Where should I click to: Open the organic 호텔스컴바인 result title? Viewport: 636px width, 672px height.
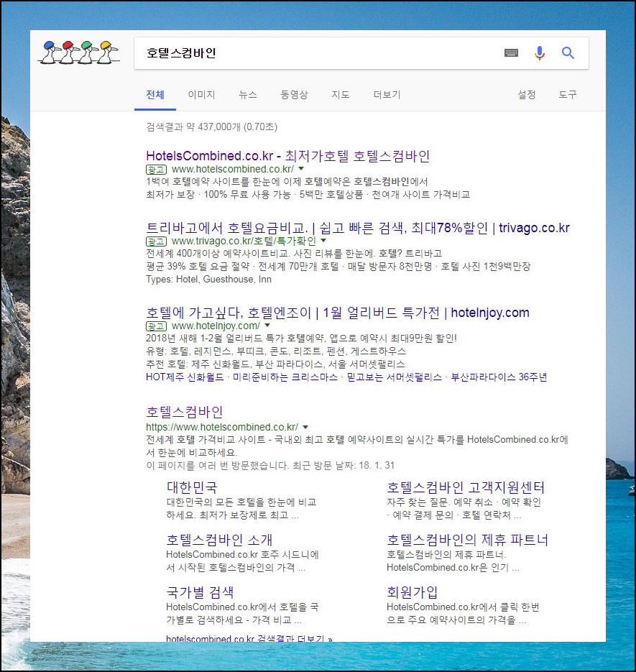click(x=184, y=413)
